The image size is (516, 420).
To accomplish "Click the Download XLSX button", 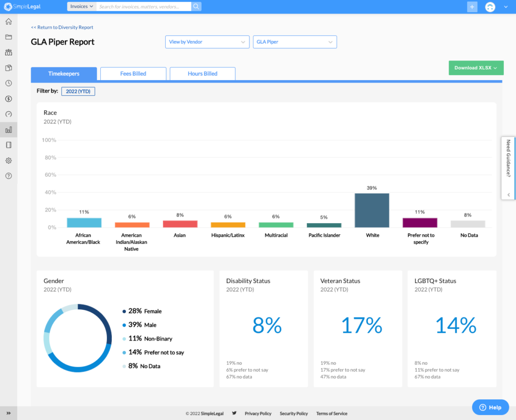I will click(476, 67).
